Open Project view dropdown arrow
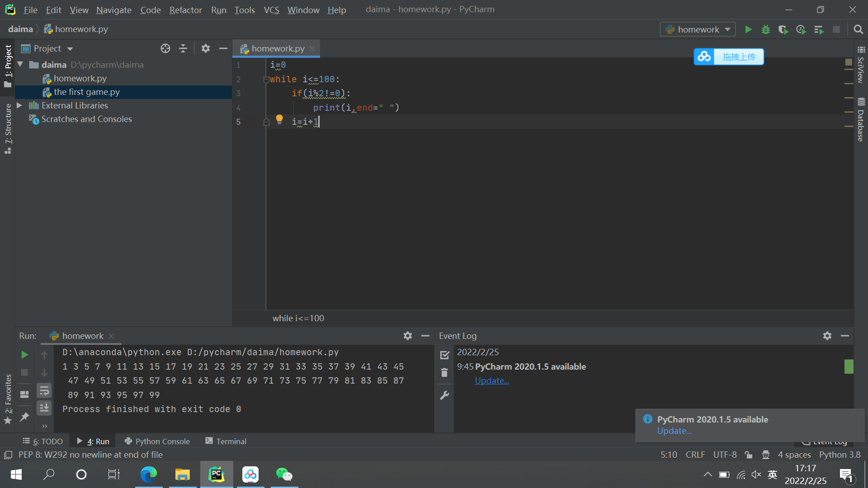 click(70, 49)
